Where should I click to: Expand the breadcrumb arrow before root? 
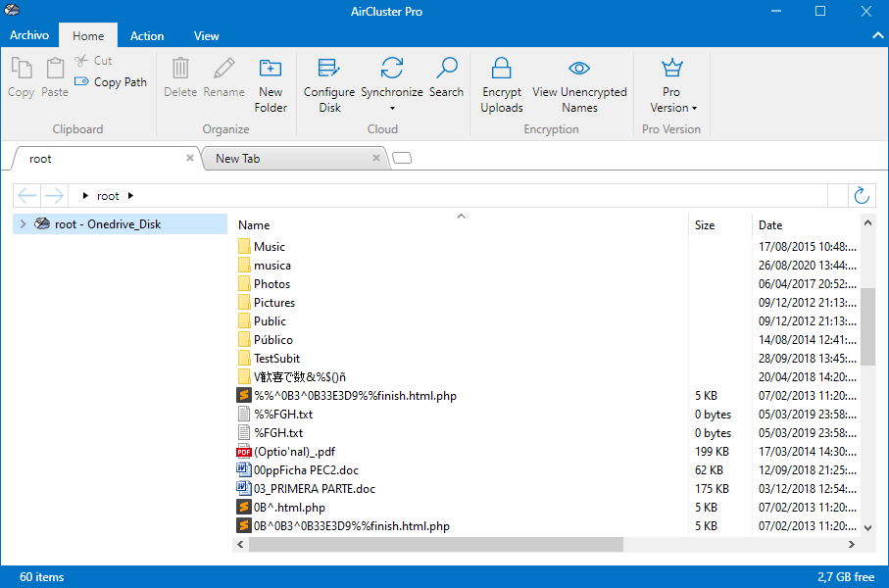coord(85,196)
